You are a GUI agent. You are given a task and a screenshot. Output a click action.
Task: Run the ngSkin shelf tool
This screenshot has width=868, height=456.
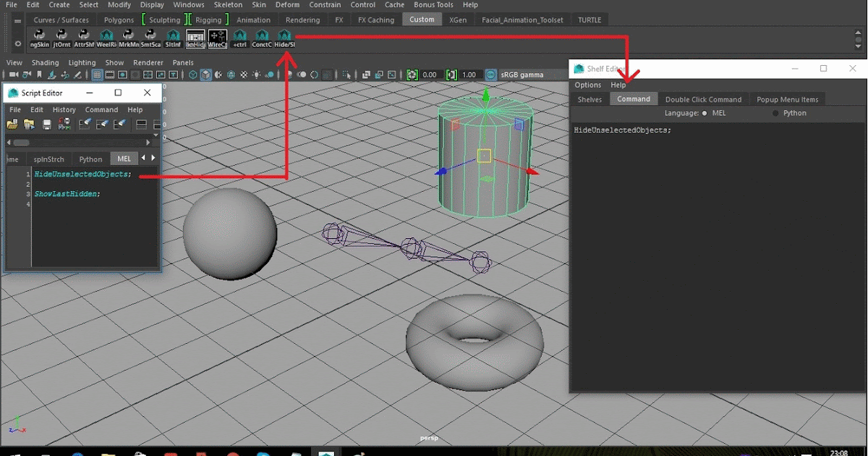point(38,36)
